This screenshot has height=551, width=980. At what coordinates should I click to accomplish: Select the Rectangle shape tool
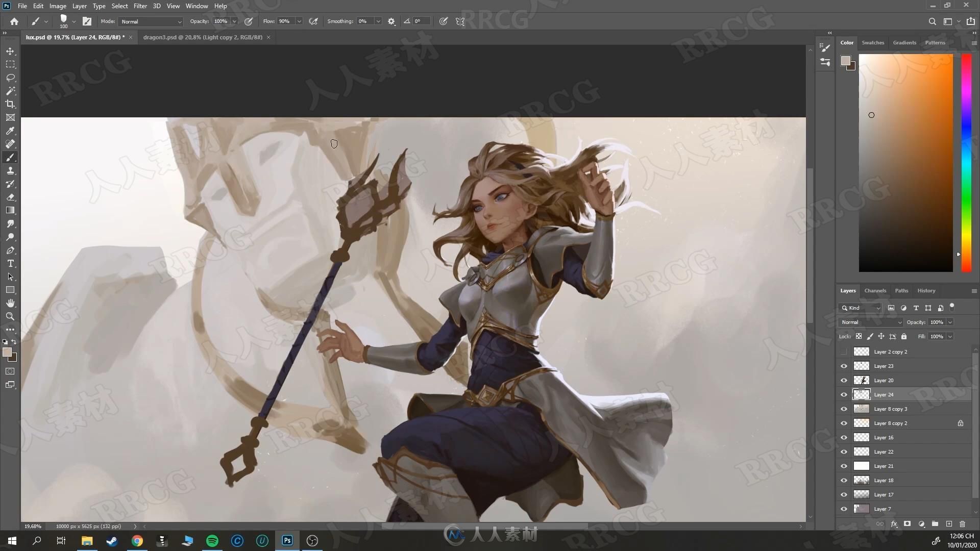10,290
